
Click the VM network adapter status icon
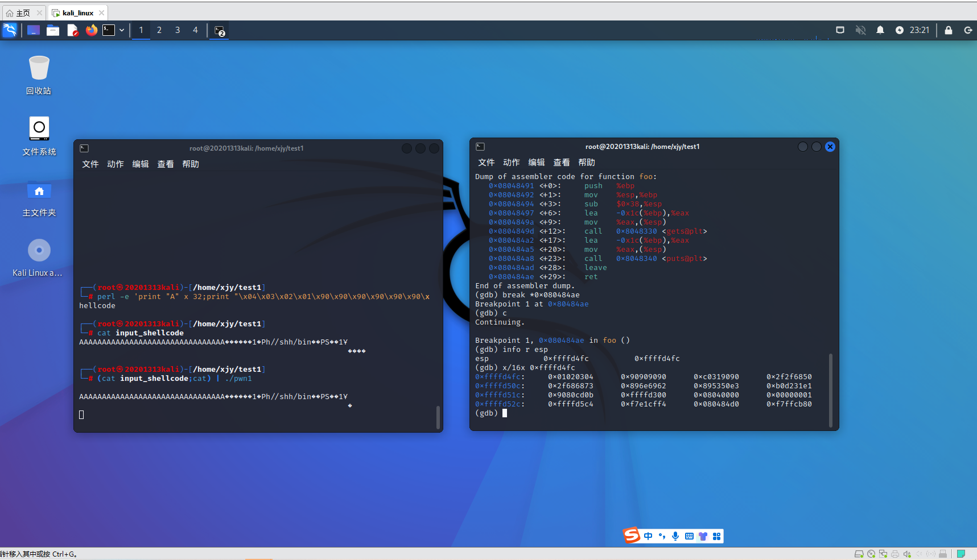point(883,554)
